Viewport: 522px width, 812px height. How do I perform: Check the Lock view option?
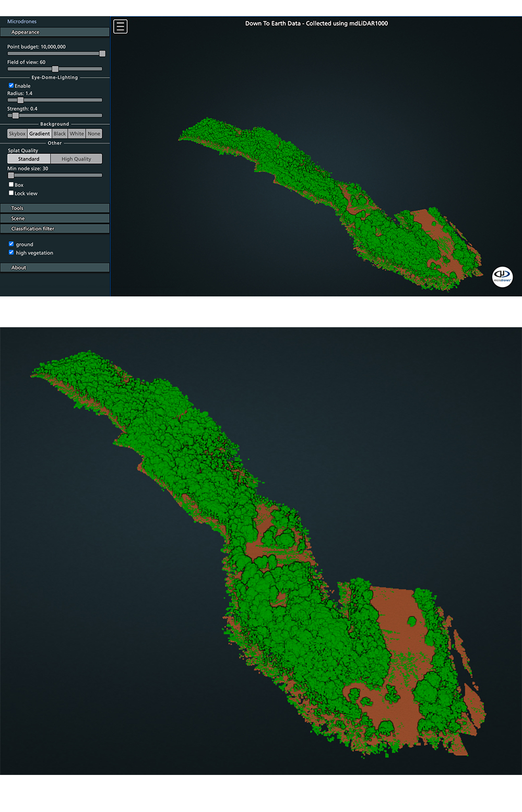(11, 193)
